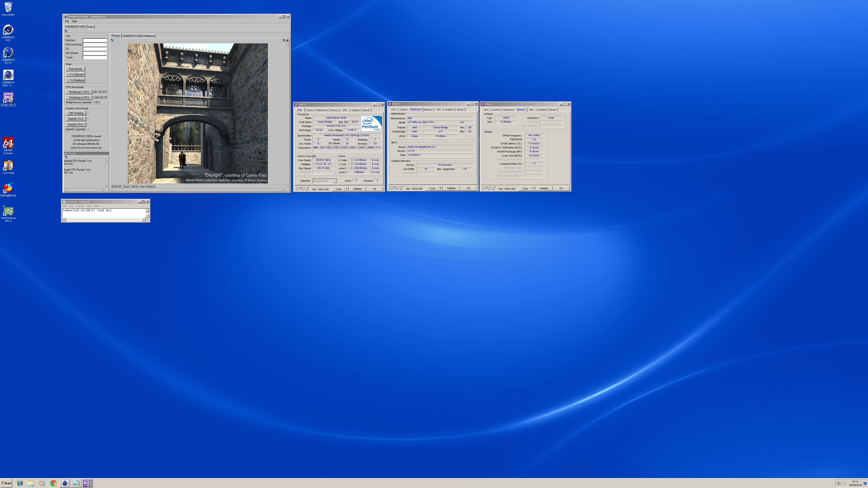Open Folding@home desktop shortcut
This screenshot has width=868, height=488.
coord(8,190)
